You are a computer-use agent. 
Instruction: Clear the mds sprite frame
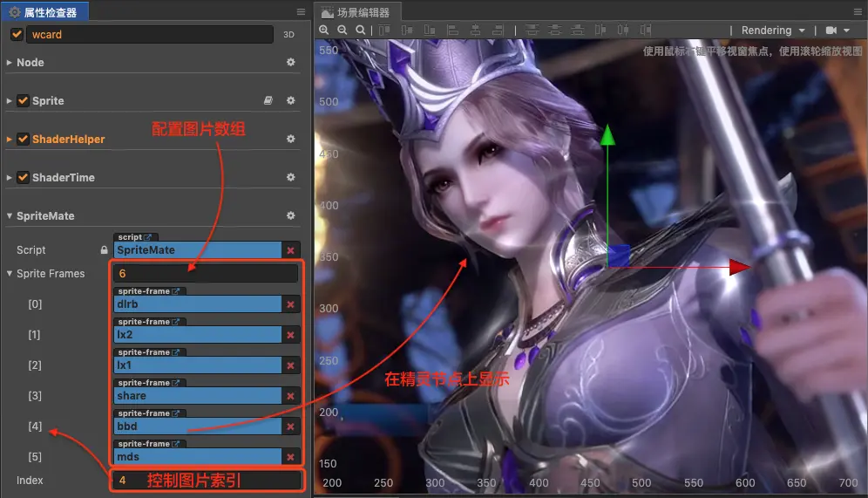(x=290, y=456)
